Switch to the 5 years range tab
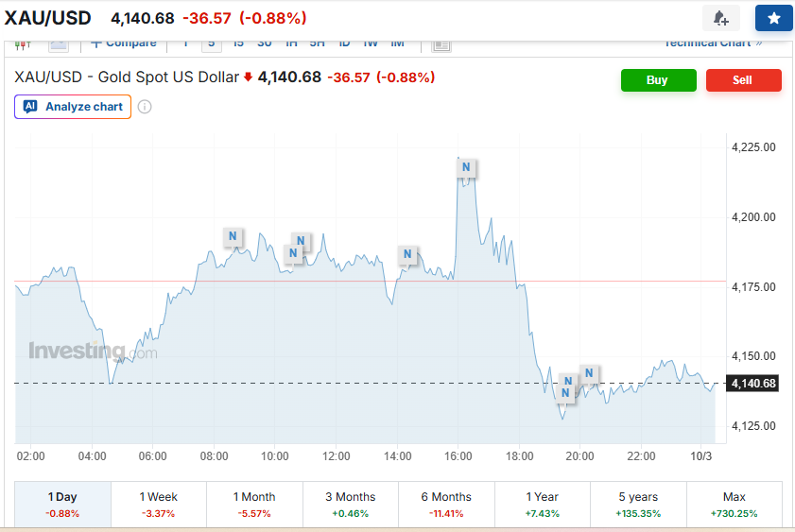The image size is (795, 532). pos(638,505)
